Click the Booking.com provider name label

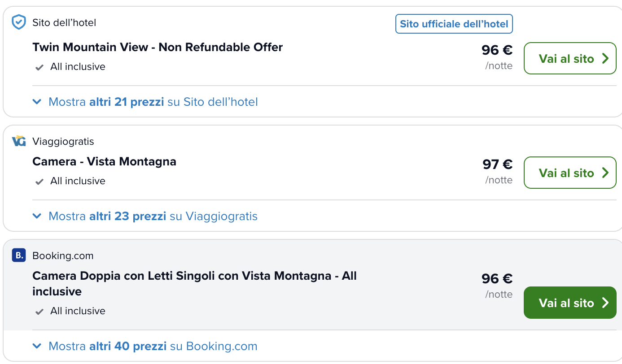tap(63, 256)
